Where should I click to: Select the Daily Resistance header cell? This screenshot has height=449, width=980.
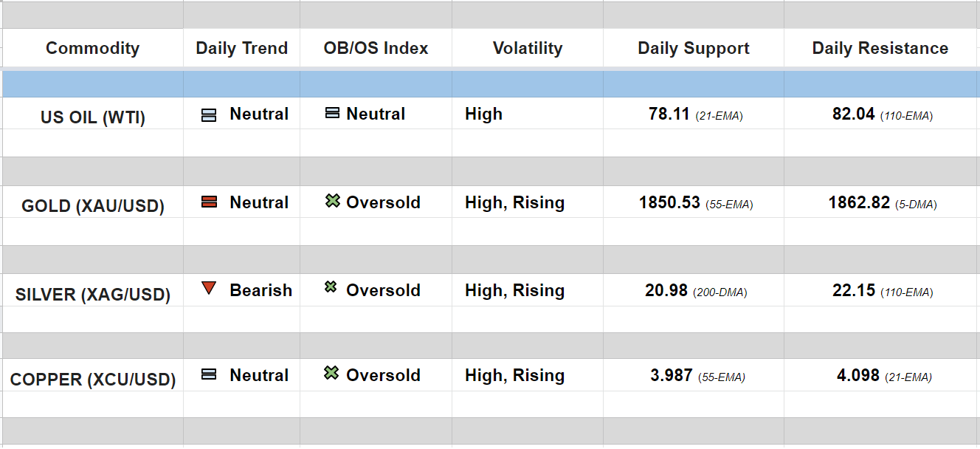pos(880,49)
